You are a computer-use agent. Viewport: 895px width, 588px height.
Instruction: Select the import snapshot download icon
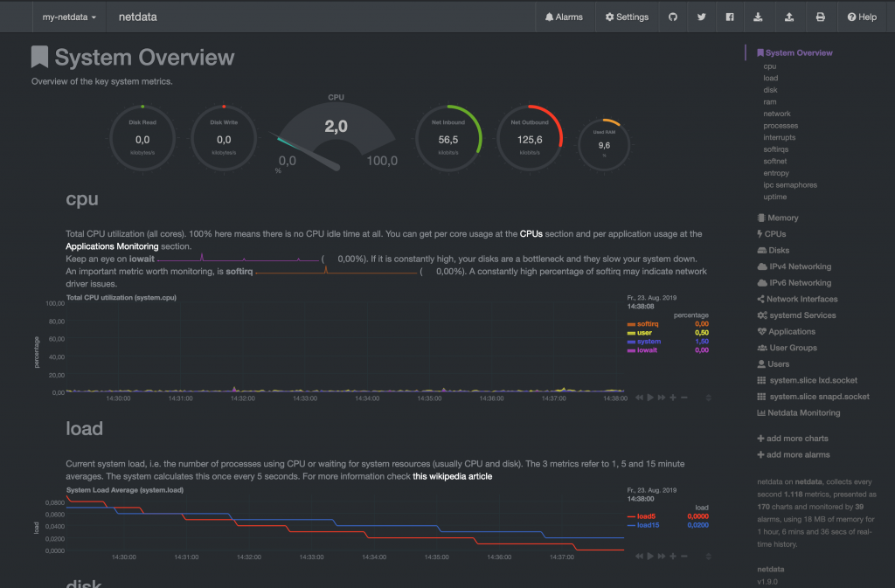[759, 16]
